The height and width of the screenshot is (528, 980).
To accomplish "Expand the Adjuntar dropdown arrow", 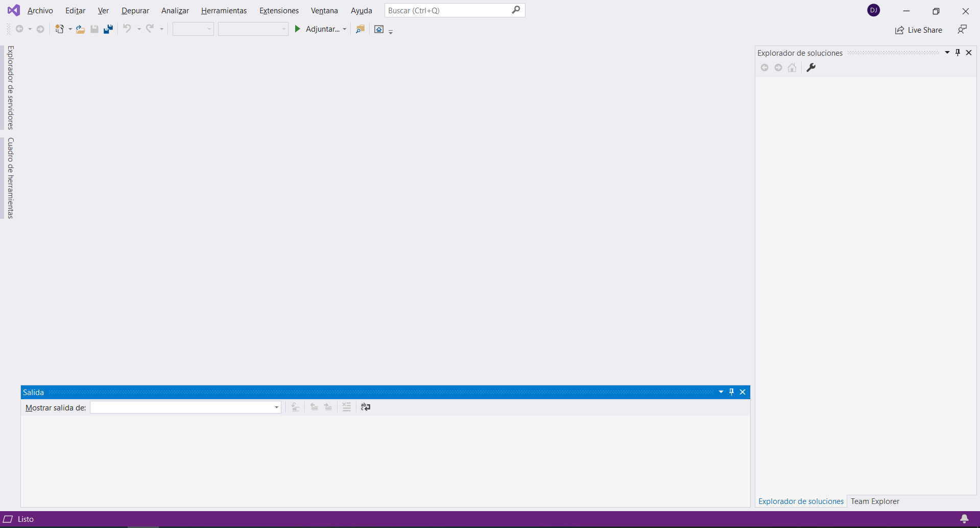I will (x=345, y=29).
